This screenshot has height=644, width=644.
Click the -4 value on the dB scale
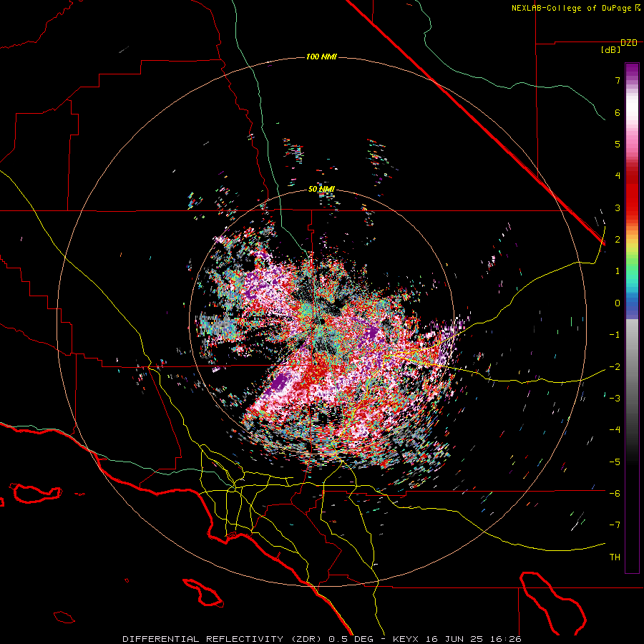[615, 430]
